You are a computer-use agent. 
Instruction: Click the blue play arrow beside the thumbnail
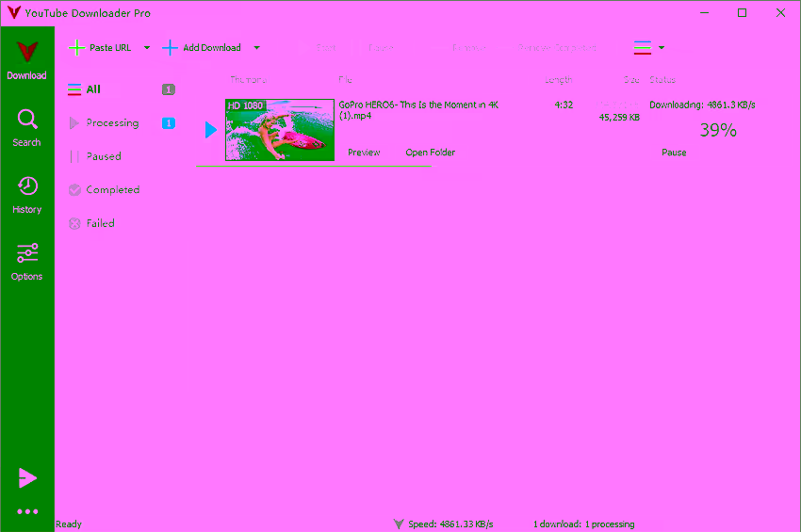(211, 130)
